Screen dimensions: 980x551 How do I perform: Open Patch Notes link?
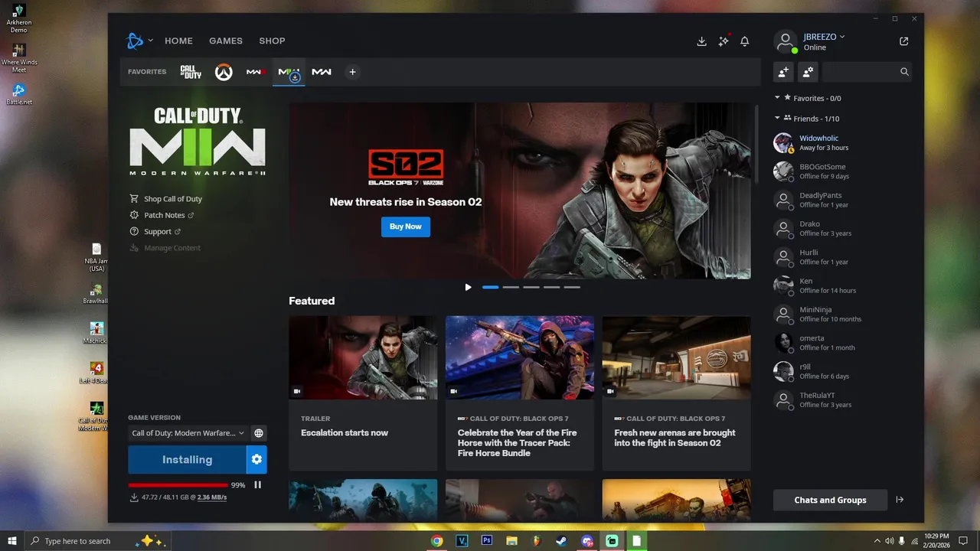[162, 215]
